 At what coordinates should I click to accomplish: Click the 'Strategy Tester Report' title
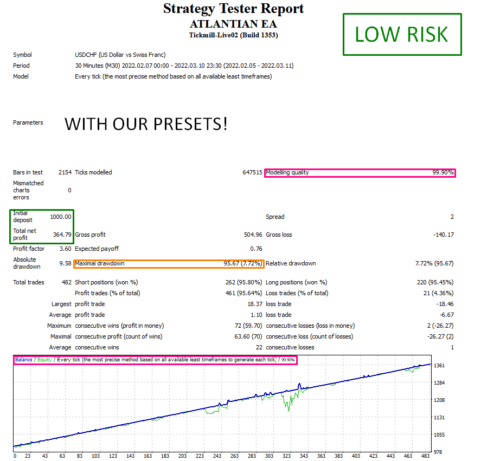[x=233, y=9]
